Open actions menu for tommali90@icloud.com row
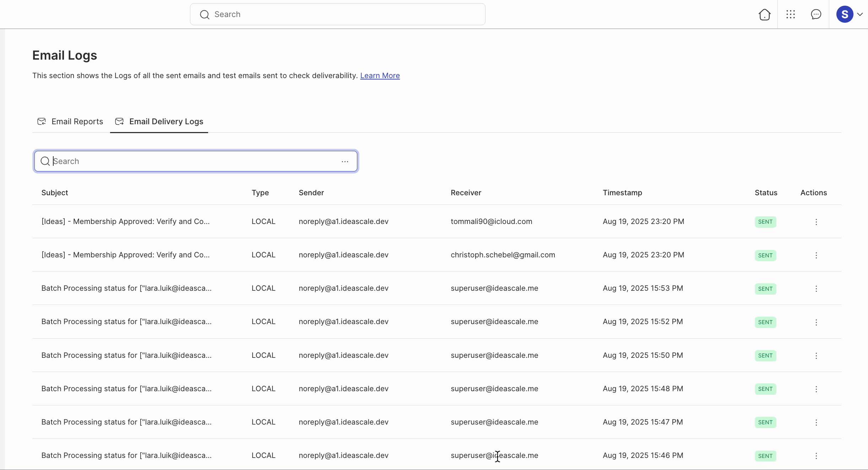Screen dimensions: 868x470 pyautogui.click(x=816, y=222)
